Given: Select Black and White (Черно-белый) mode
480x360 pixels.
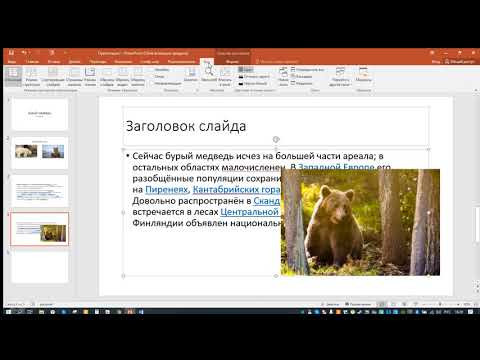Looking at the screenshot, I should coord(253,83).
